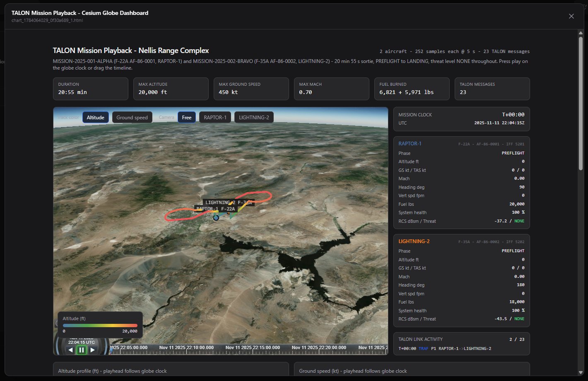The height and width of the screenshot is (381, 588).
Task: Click the RAPTOR-1 F-22A label on globe
Action: coord(216,209)
